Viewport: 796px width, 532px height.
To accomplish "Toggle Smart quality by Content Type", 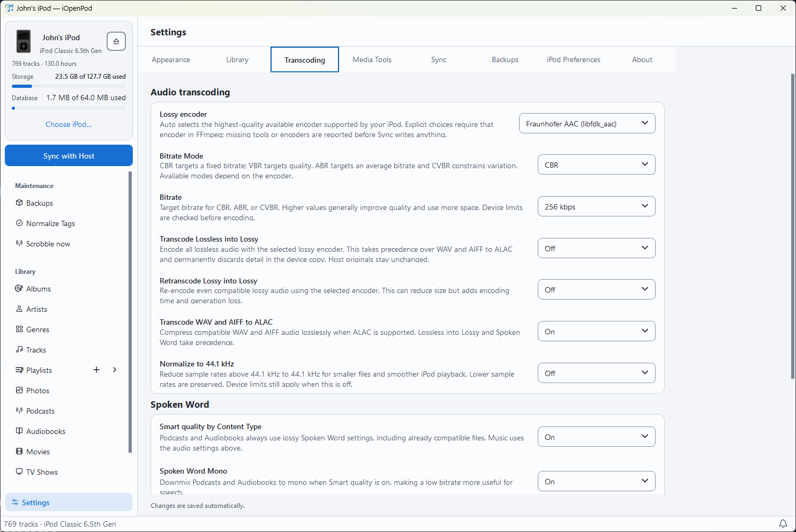I will point(596,437).
